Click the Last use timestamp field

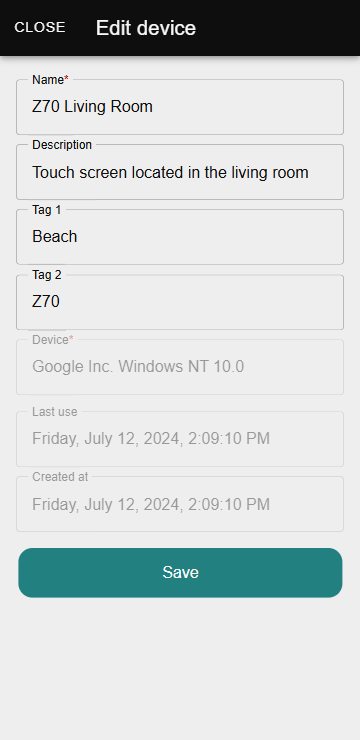point(180,439)
